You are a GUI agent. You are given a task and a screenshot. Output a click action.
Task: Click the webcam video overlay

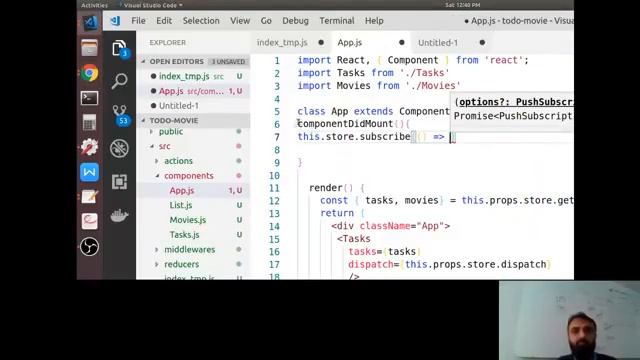click(569, 320)
